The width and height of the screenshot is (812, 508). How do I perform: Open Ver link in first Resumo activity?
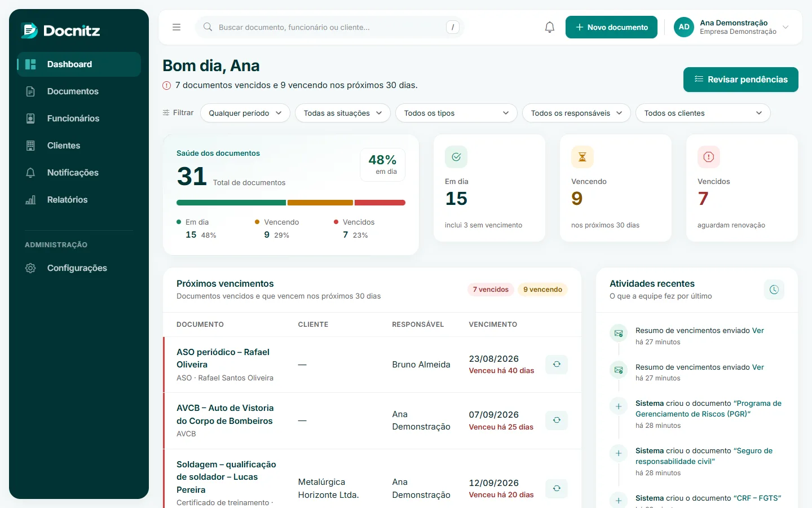758,331
